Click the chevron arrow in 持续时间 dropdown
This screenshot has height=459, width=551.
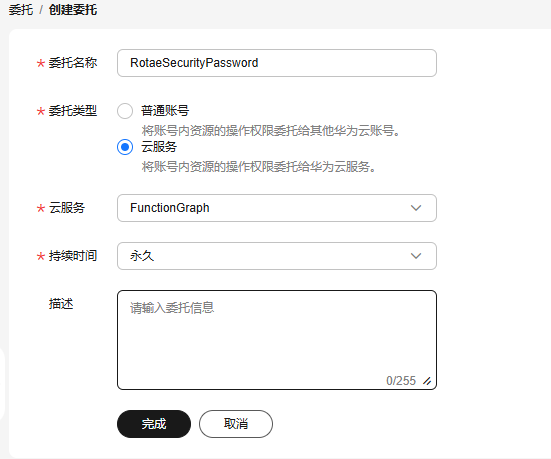pyautogui.click(x=416, y=256)
